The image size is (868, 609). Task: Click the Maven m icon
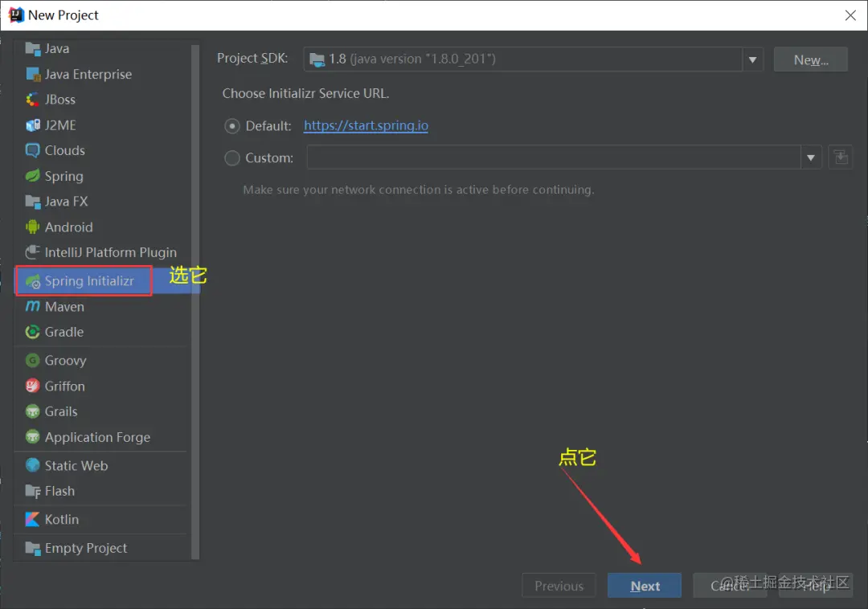[x=33, y=306]
